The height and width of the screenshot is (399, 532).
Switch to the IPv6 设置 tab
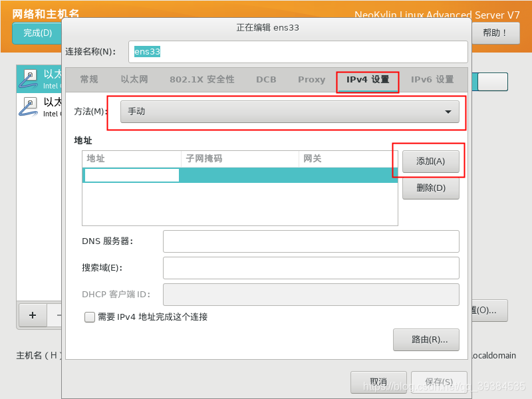(432, 79)
